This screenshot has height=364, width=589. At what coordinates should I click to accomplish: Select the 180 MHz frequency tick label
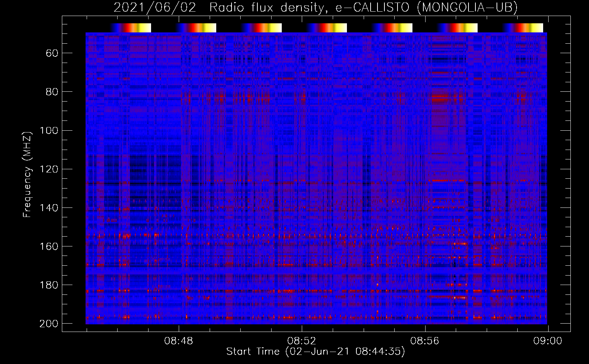(x=49, y=285)
